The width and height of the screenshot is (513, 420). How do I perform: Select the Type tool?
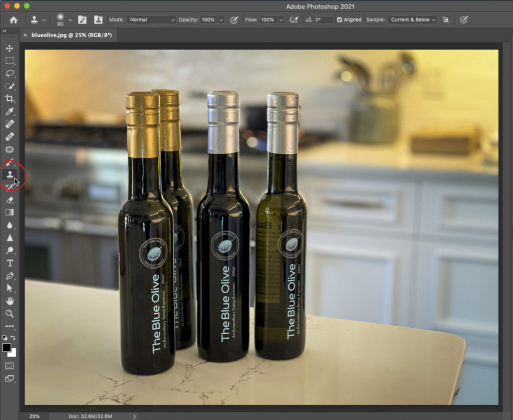(x=10, y=263)
